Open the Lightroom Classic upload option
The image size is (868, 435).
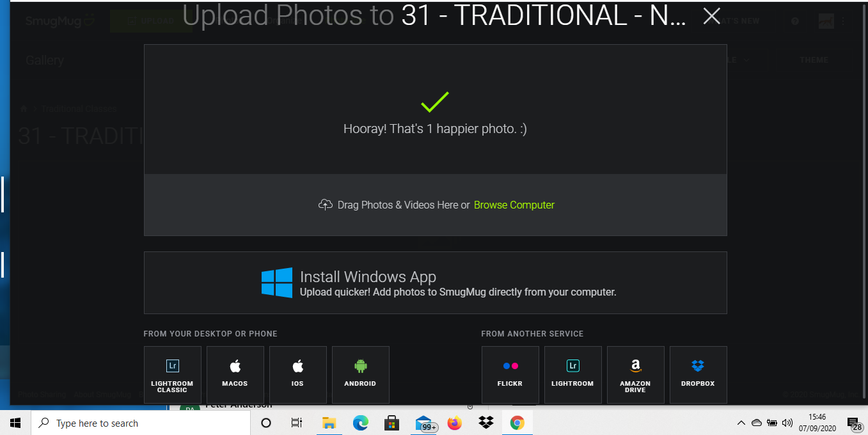[x=173, y=375]
